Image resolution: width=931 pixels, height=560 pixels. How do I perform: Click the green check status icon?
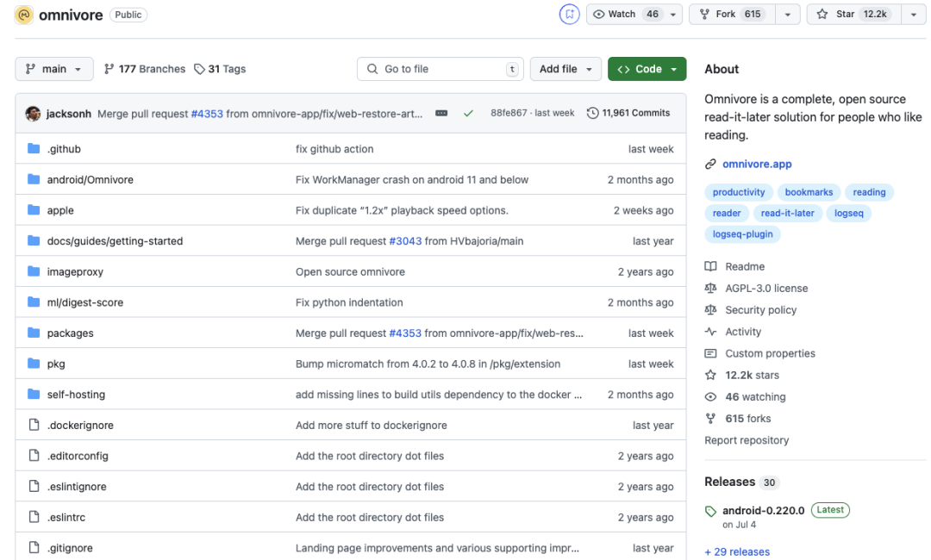point(468,114)
